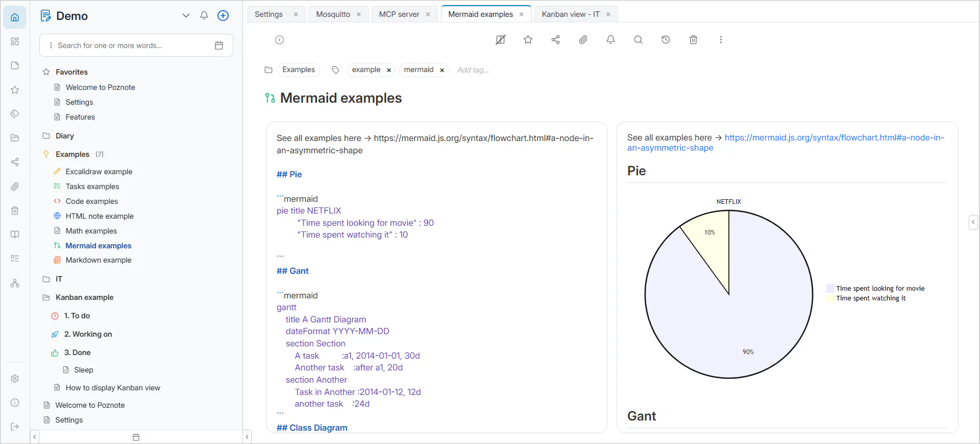980x444 pixels.
Task: Open How to display Kanban view note
Action: (x=113, y=388)
